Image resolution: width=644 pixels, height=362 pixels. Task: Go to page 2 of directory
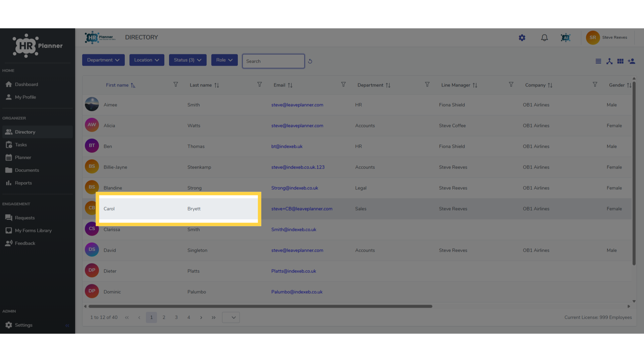click(x=164, y=317)
